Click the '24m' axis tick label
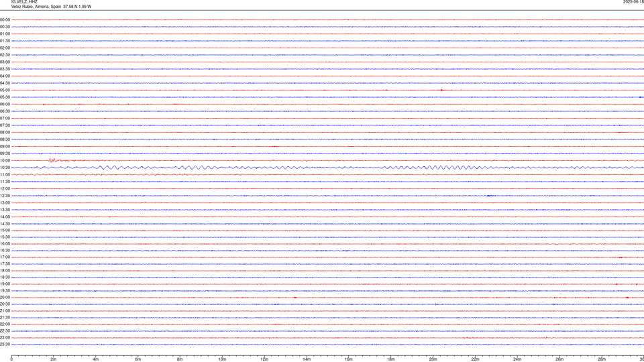This screenshot has height=362, width=644. [x=517, y=359]
